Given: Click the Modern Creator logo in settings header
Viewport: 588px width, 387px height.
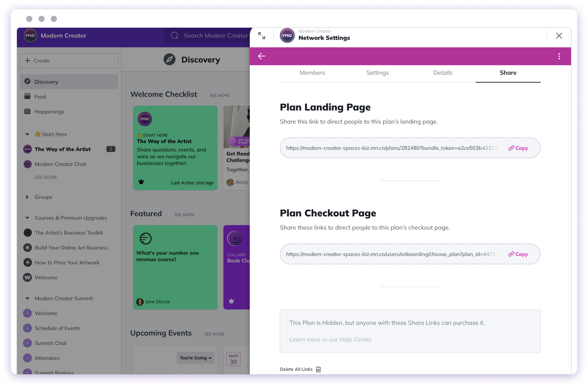Looking at the screenshot, I should pos(287,35).
